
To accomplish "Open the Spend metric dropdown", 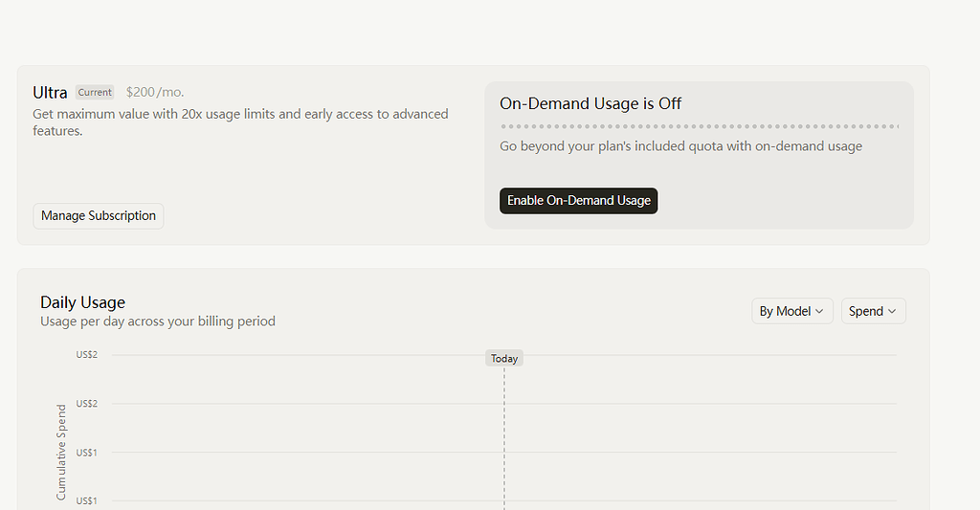I will (873, 311).
